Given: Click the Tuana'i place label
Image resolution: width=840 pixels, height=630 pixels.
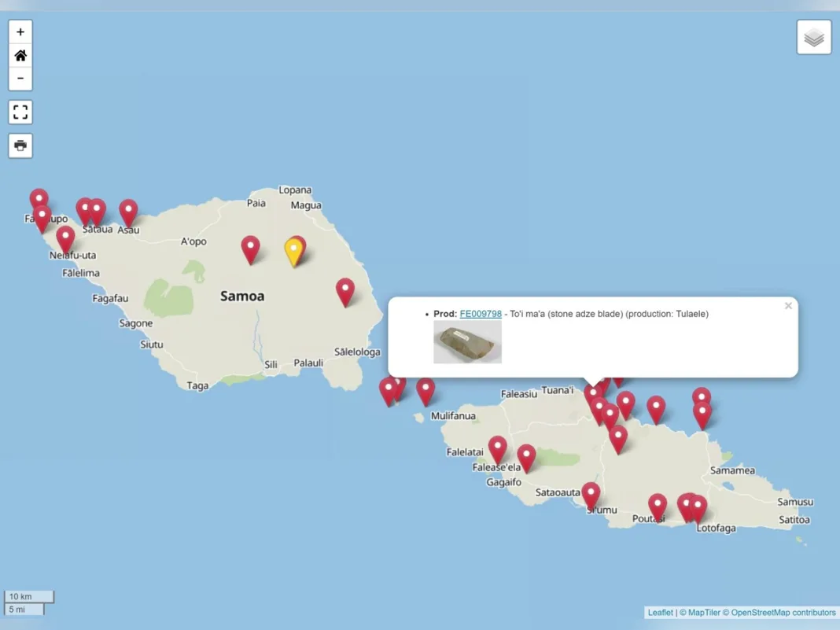Looking at the screenshot, I should 557,390.
